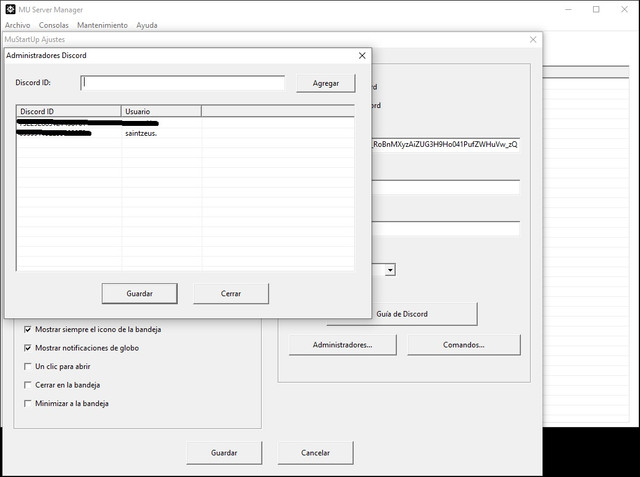Close the MuStartUp Ajustes window
640x477 pixels.
533,40
